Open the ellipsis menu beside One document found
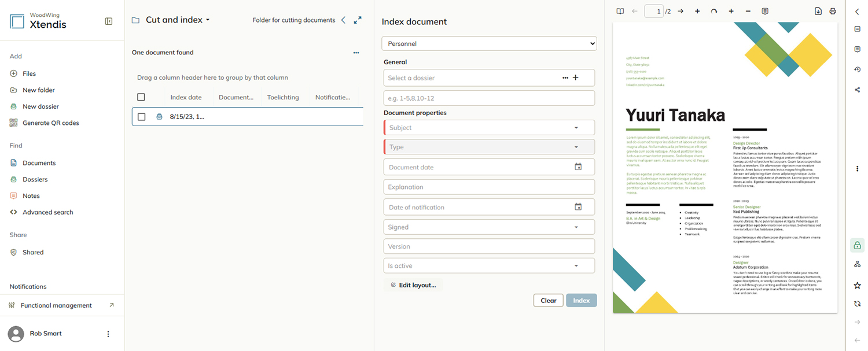Viewport: 868px width, 351px height. click(356, 53)
